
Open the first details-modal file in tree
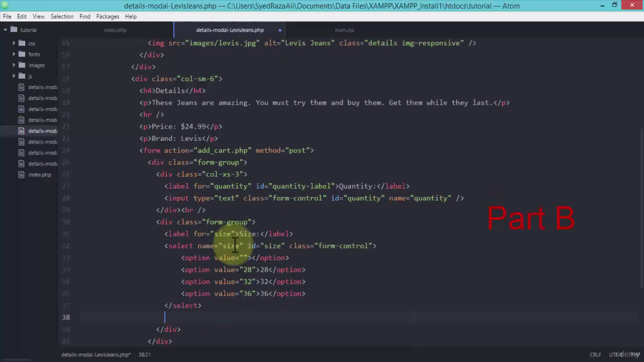point(43,87)
